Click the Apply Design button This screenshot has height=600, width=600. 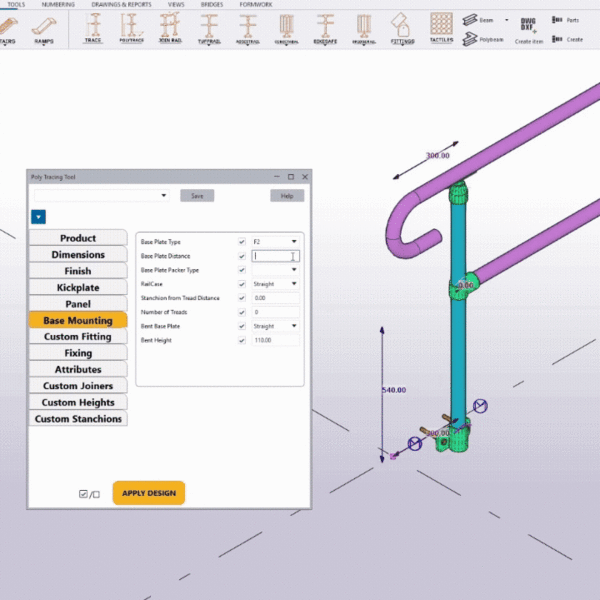[x=149, y=493]
